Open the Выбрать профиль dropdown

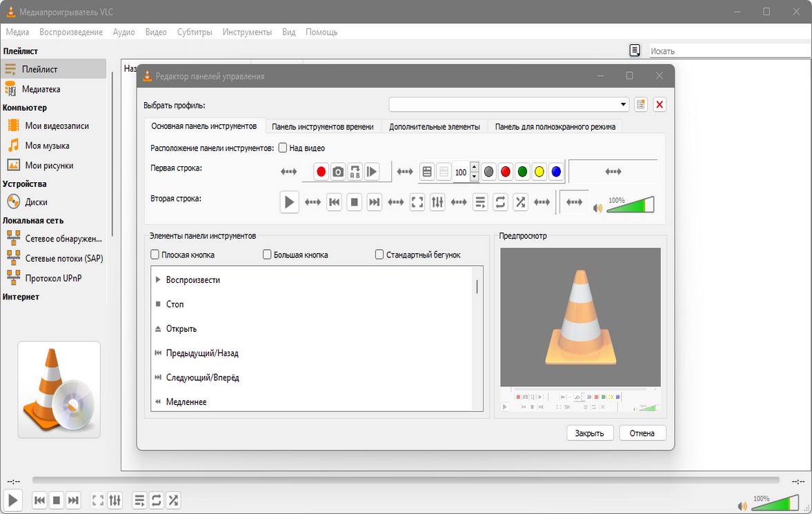coord(509,105)
